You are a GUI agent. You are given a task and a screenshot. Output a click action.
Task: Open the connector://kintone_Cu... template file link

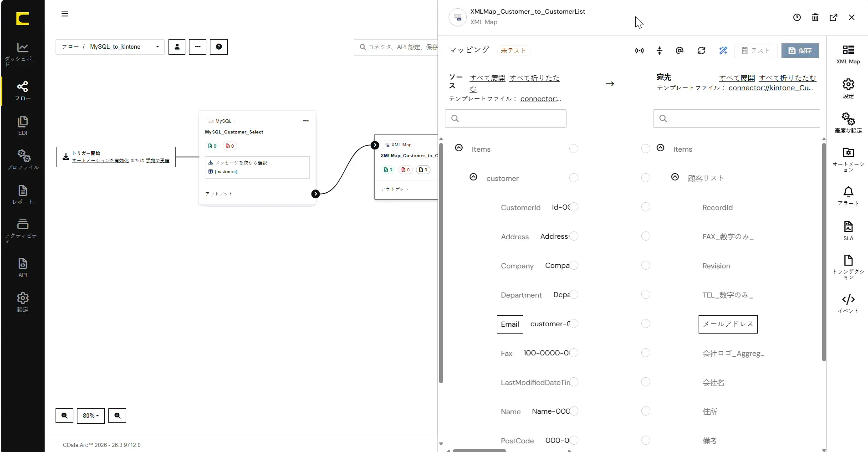pos(771,88)
